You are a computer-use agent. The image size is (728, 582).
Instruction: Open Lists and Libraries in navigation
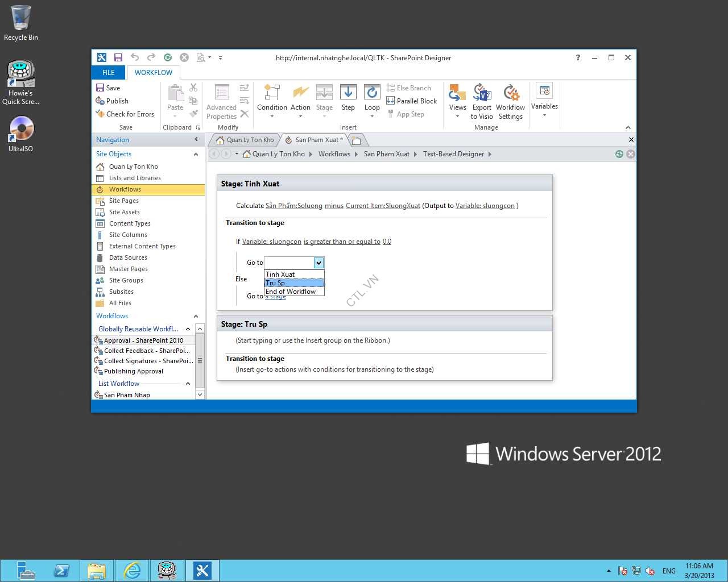coord(135,178)
